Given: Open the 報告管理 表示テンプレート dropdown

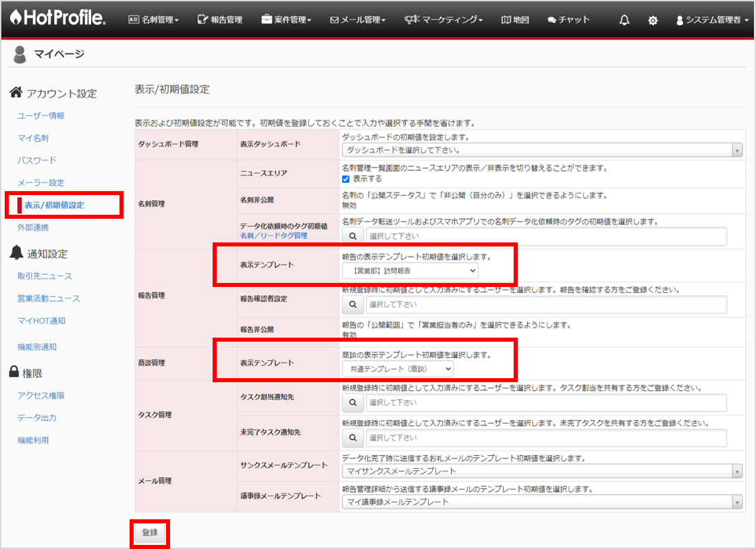Looking at the screenshot, I should 410,271.
